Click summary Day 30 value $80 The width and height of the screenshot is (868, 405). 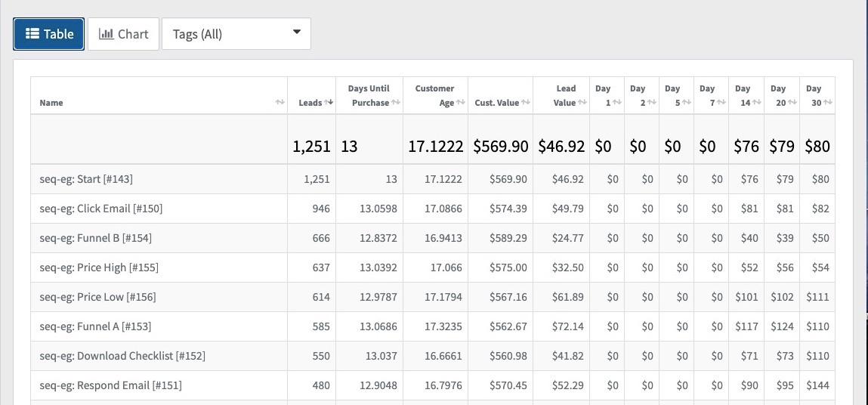click(817, 147)
